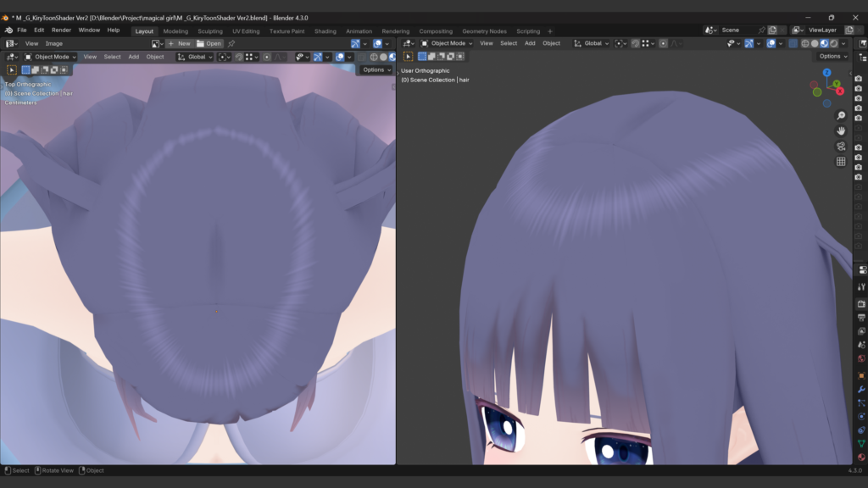Open the Render menu
Viewport: 868px width, 488px height.
(x=61, y=30)
